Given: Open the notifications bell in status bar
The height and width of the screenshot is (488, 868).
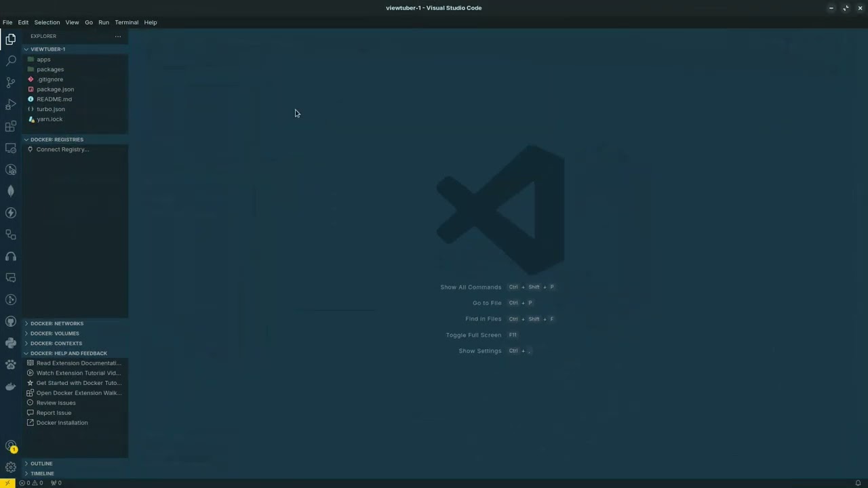Looking at the screenshot, I should tap(858, 483).
